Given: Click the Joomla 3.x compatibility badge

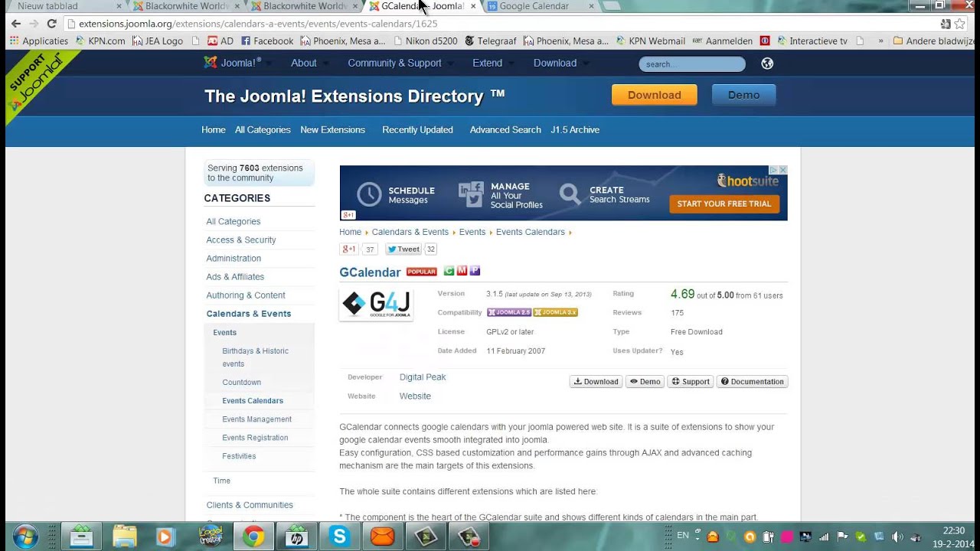Looking at the screenshot, I should click(555, 312).
